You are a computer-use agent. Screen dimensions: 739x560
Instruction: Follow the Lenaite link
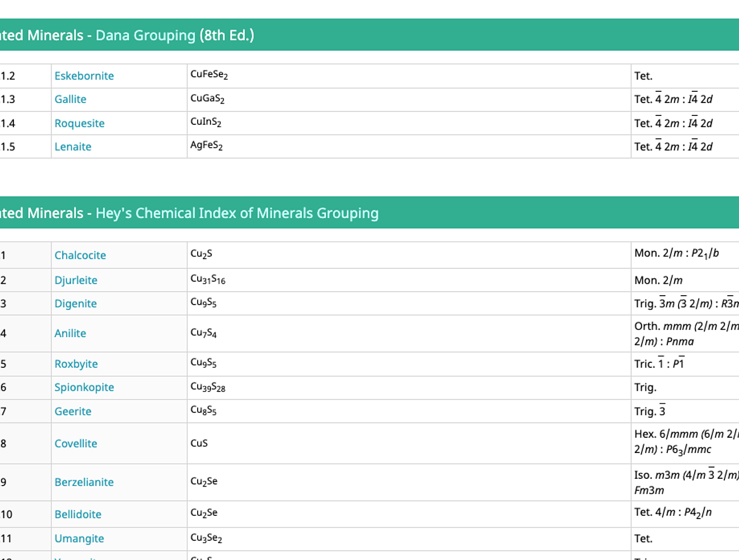pyautogui.click(x=73, y=147)
